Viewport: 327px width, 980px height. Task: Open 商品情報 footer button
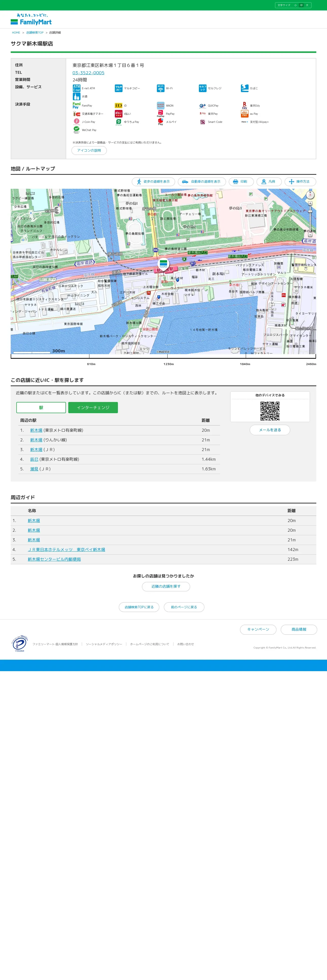pyautogui.click(x=299, y=629)
